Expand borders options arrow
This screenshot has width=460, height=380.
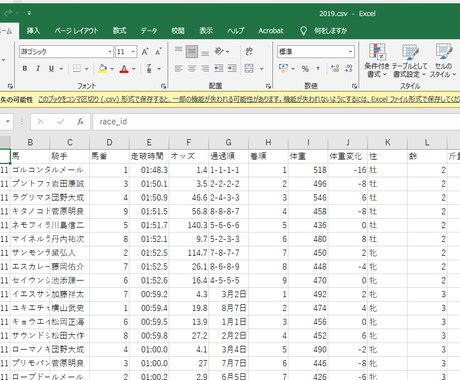point(87,69)
